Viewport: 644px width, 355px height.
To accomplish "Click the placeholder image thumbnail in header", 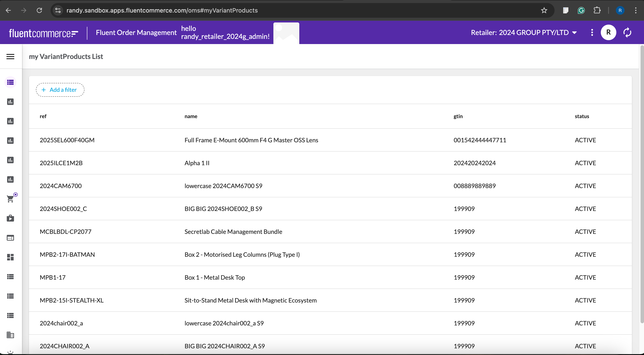I will 286,33.
